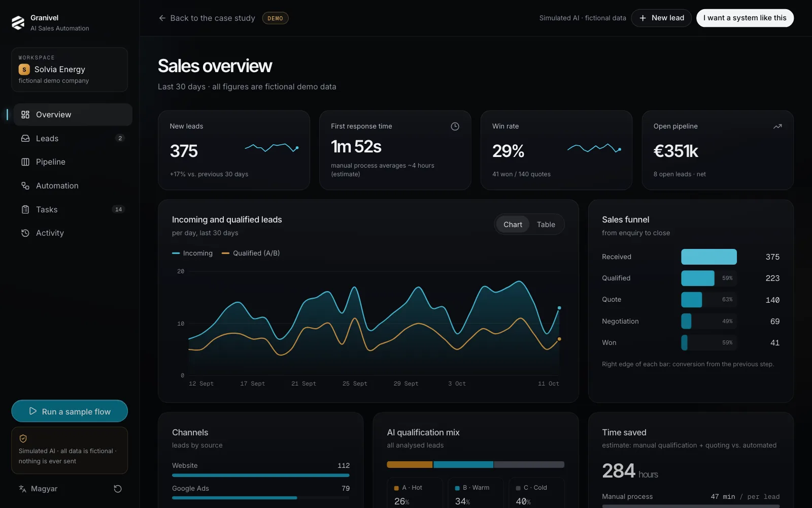Viewport: 812px width, 508px height.
Task: Click the New lead button
Action: (x=661, y=18)
